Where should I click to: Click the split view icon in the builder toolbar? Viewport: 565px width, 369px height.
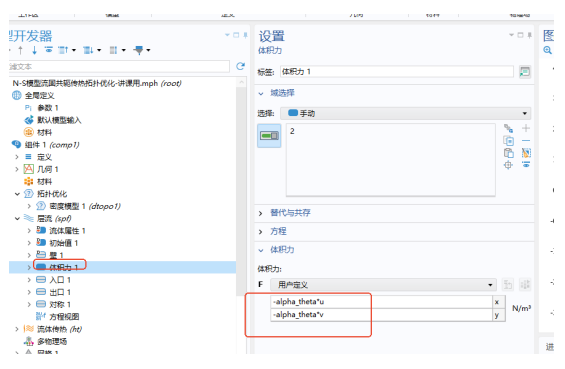(113, 50)
